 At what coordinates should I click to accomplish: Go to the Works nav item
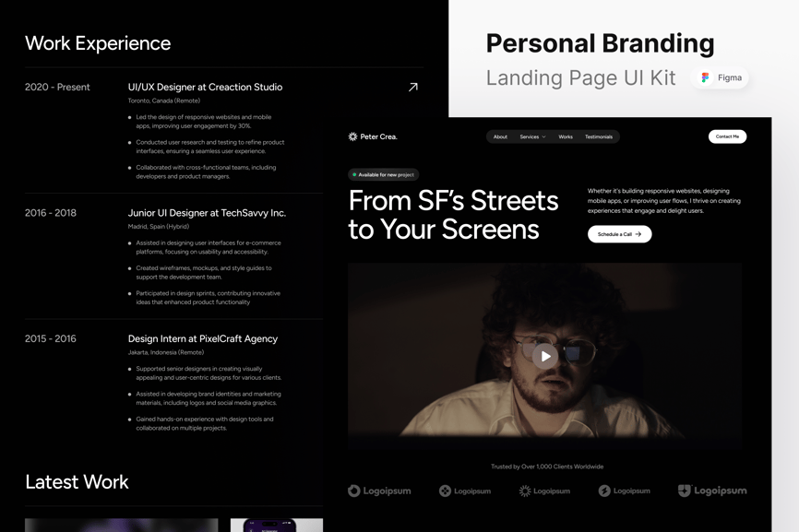click(565, 136)
